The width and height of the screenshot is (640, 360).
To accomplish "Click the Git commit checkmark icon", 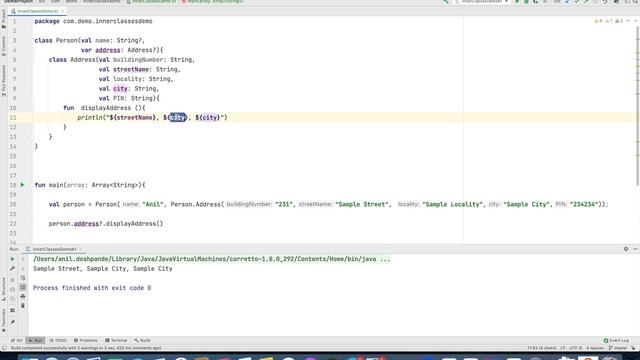I will coord(577,2).
